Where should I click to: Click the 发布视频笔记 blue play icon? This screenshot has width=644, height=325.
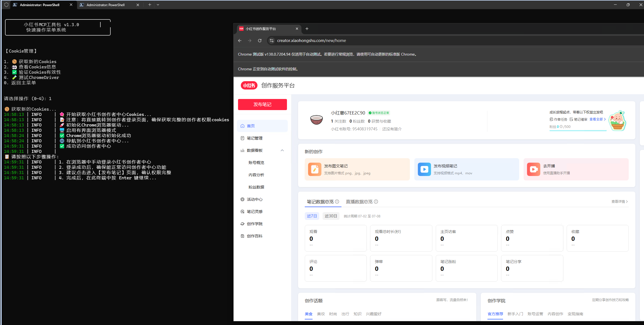(424, 169)
